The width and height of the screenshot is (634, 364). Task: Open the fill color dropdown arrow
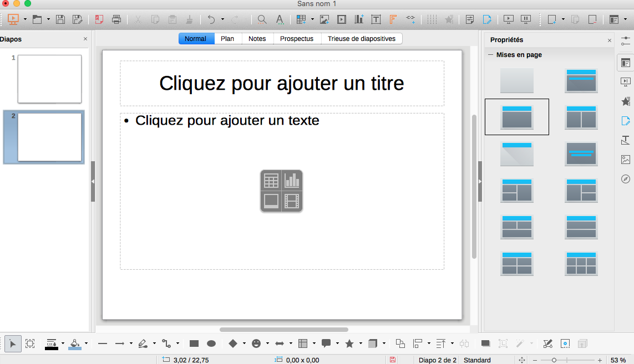pyautogui.click(x=86, y=344)
